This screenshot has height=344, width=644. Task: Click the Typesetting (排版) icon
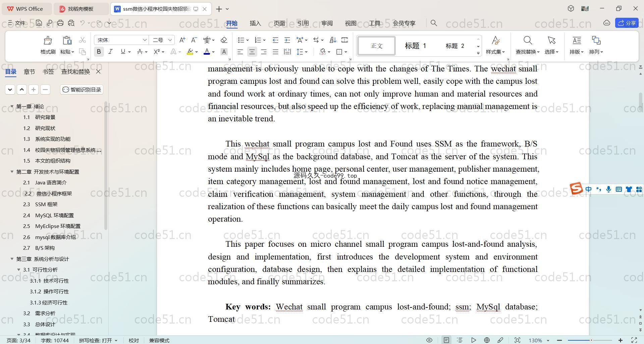coord(577,41)
